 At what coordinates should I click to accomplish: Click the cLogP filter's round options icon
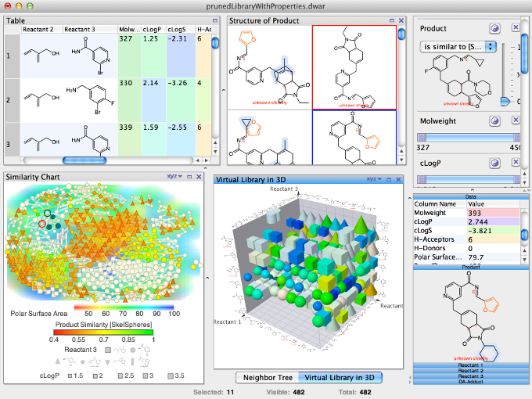[x=494, y=163]
